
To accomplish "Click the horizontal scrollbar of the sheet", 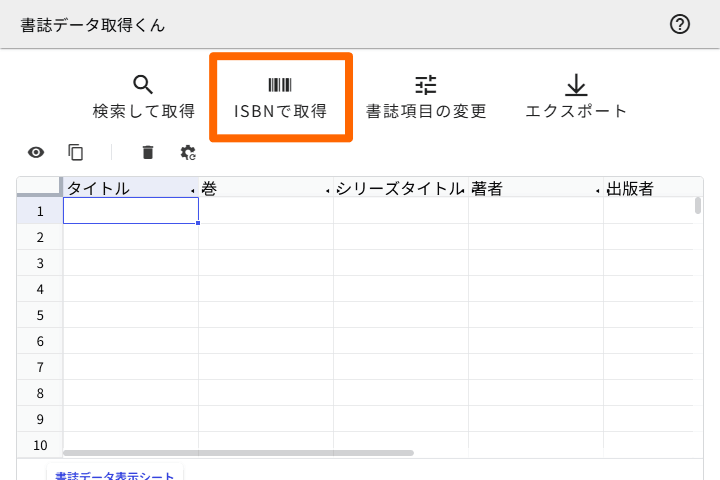I will coord(238,453).
